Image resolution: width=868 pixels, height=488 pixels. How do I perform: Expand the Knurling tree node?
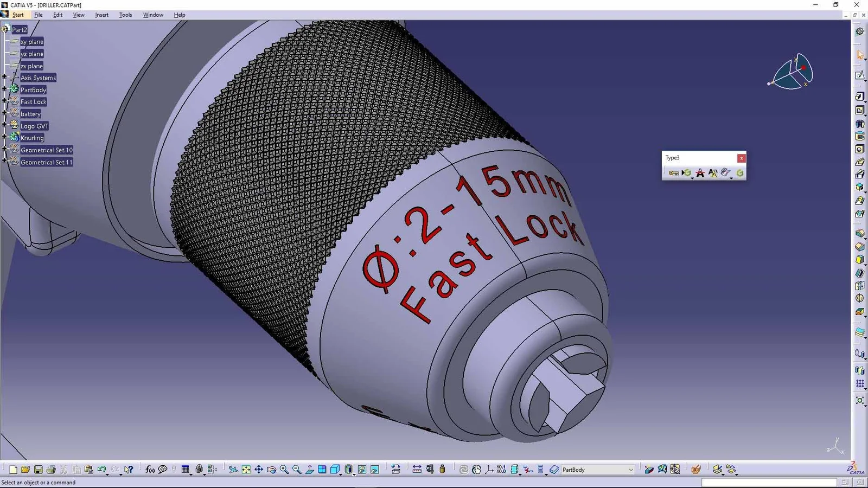click(5, 138)
